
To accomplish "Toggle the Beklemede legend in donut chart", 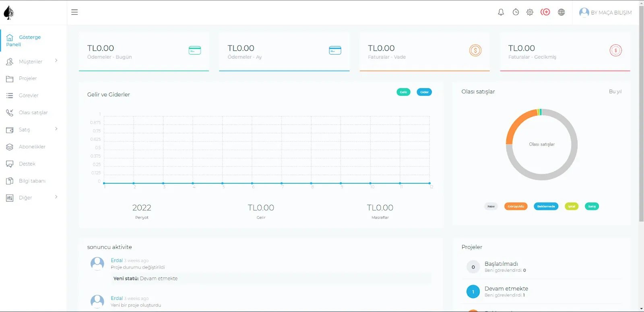I will 546,206.
